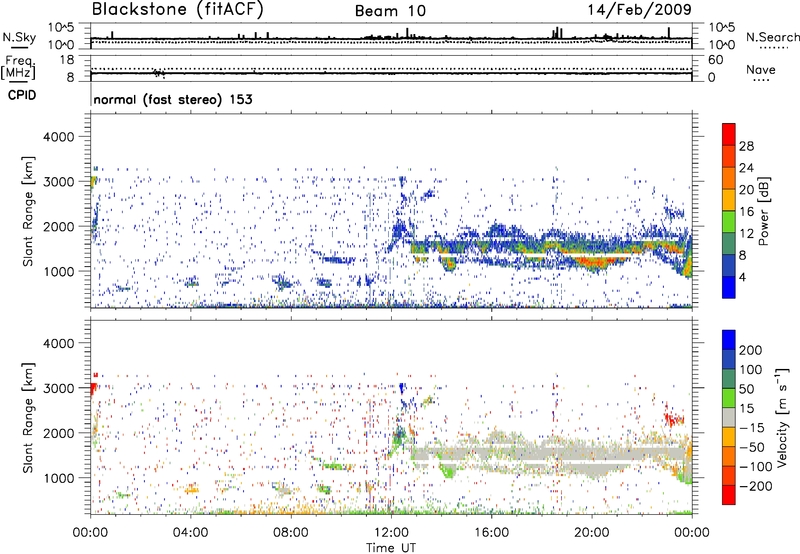The width and height of the screenshot is (800, 554).
Task: Click the 'N.Search' legend label
Action: click(x=772, y=37)
